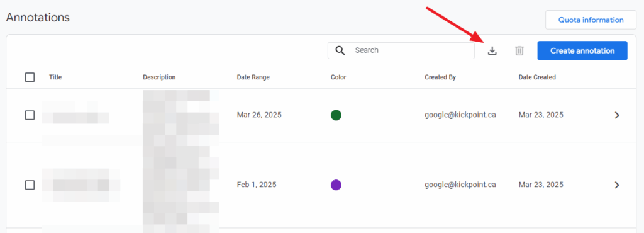Click the search magnifier icon
The width and height of the screenshot is (644, 233).
pyautogui.click(x=340, y=50)
